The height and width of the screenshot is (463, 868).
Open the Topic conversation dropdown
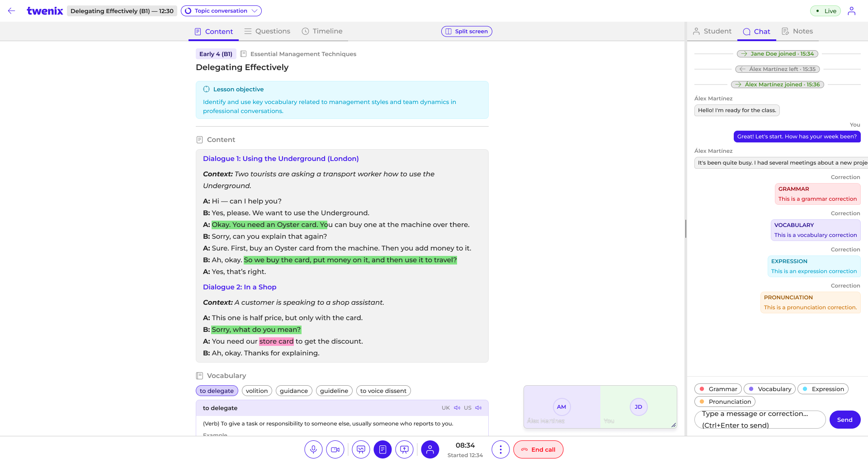(x=221, y=11)
